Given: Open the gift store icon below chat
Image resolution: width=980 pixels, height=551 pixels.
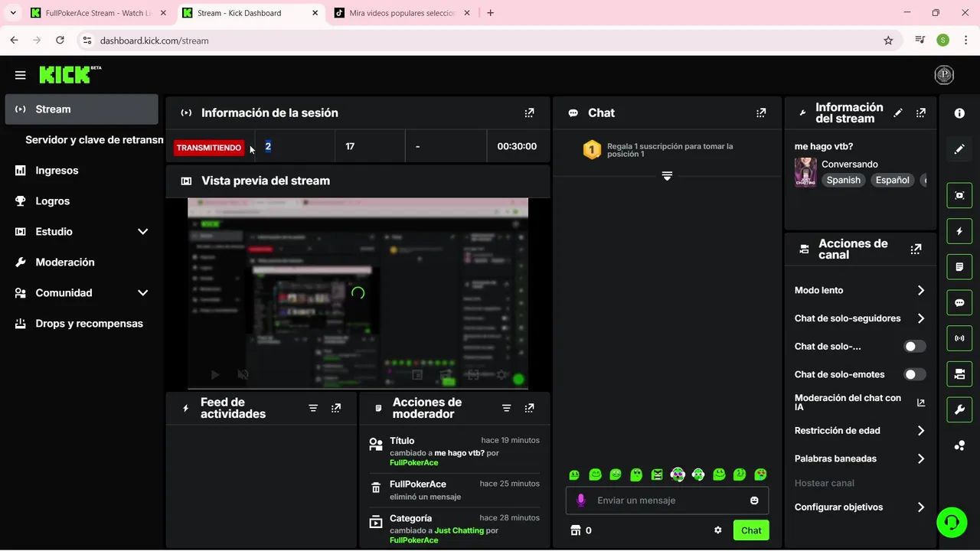Looking at the screenshot, I should [576, 530].
